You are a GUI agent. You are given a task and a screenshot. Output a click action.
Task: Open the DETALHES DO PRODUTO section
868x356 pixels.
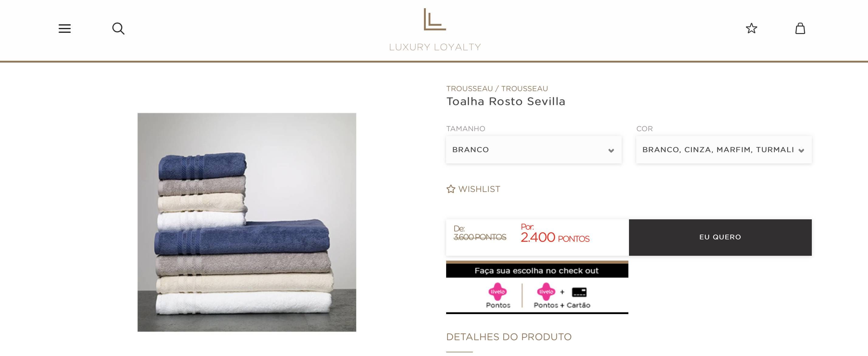click(509, 337)
